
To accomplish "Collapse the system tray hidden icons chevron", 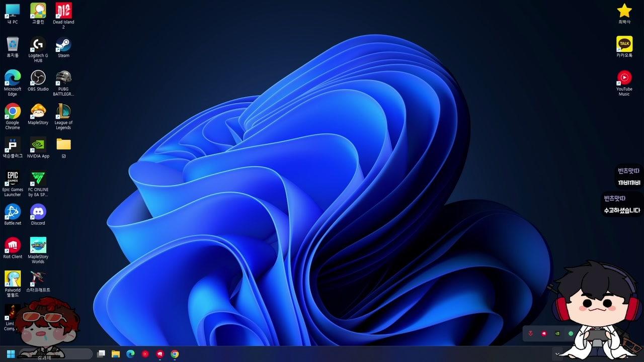I will tap(557, 354).
